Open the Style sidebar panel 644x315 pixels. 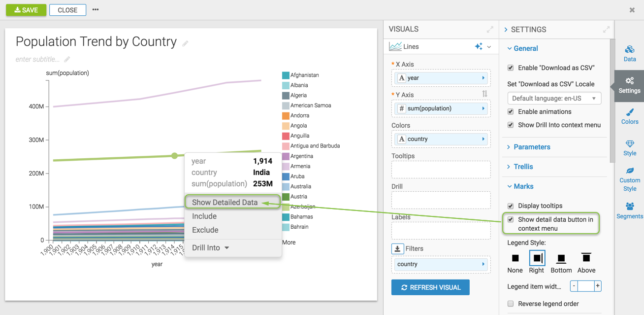point(629,148)
